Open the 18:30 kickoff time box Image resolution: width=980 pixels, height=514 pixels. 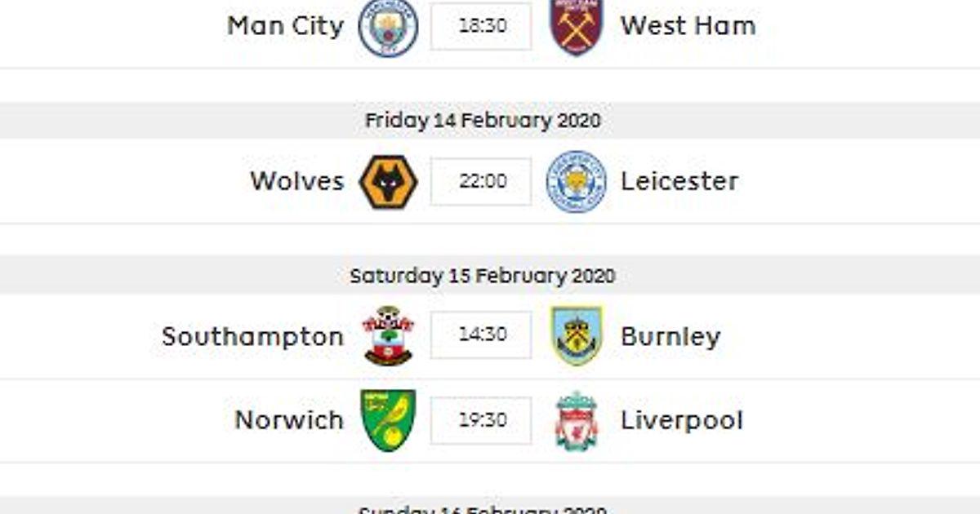pos(482,26)
